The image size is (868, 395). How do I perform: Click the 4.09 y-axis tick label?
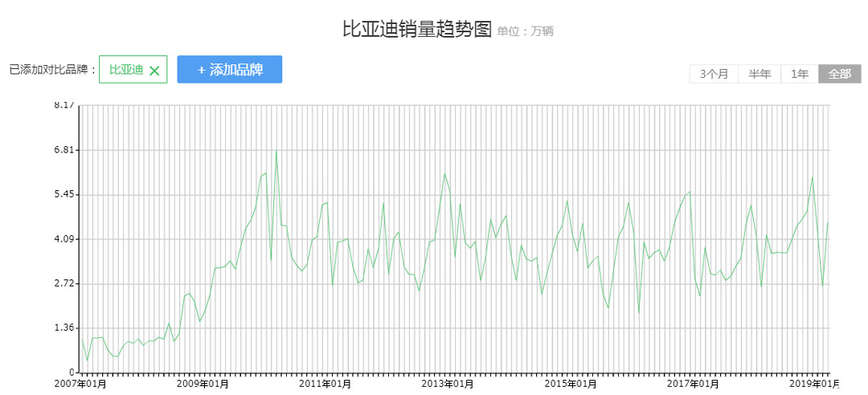tap(64, 239)
